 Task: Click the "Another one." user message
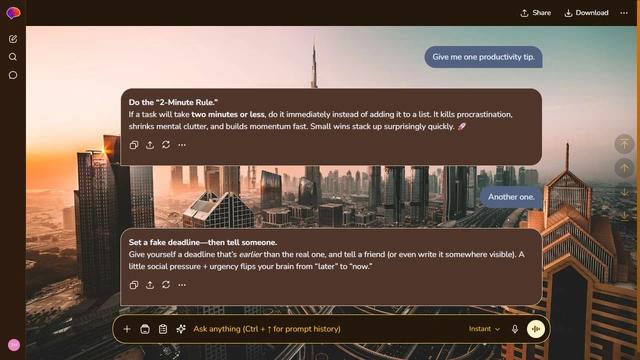click(511, 197)
